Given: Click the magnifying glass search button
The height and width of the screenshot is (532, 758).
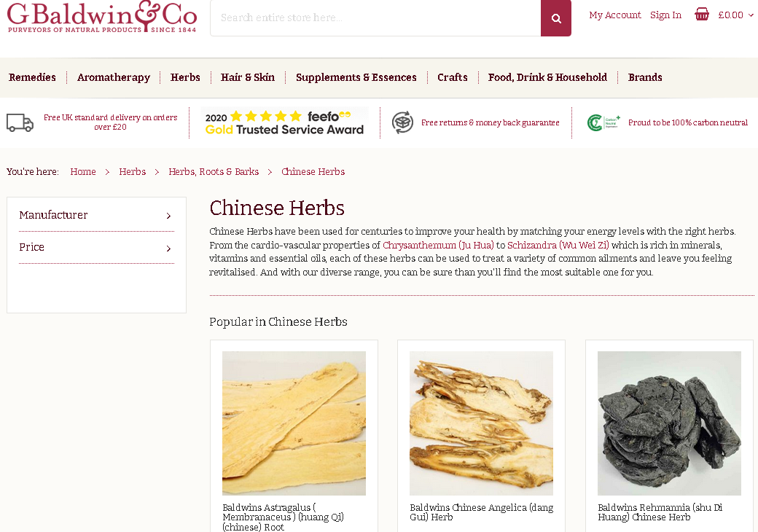Looking at the screenshot, I should 556,18.
